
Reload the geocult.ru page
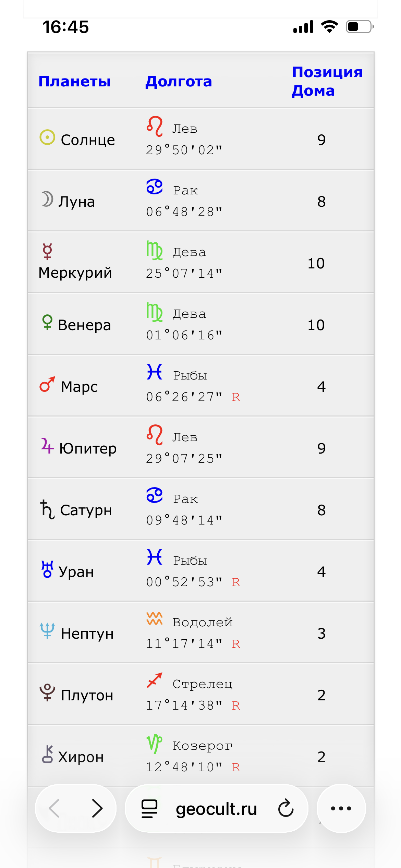coord(286,808)
